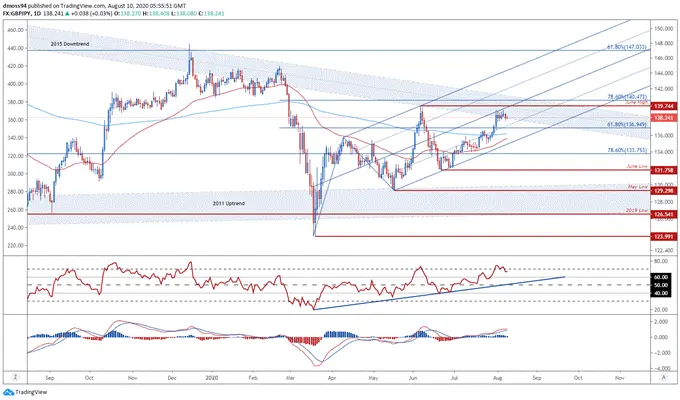Select the 126.541 2019 Low price tag
The image size is (680, 400).
663,214
